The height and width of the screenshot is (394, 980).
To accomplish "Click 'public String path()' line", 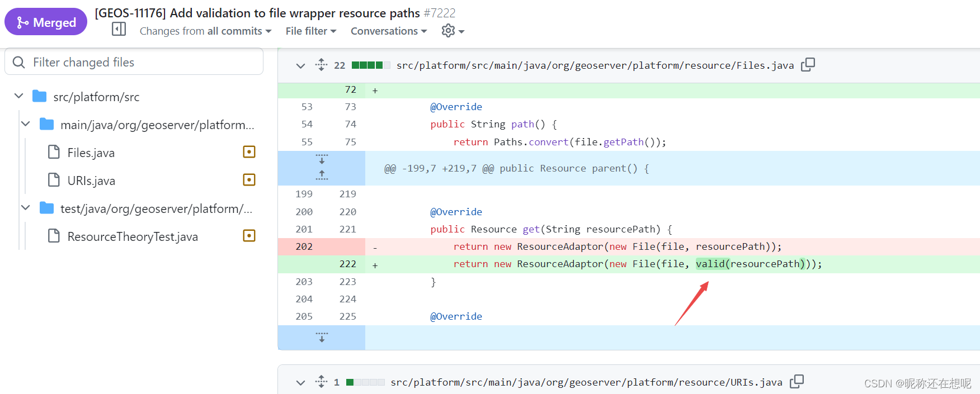I will pyautogui.click(x=493, y=124).
